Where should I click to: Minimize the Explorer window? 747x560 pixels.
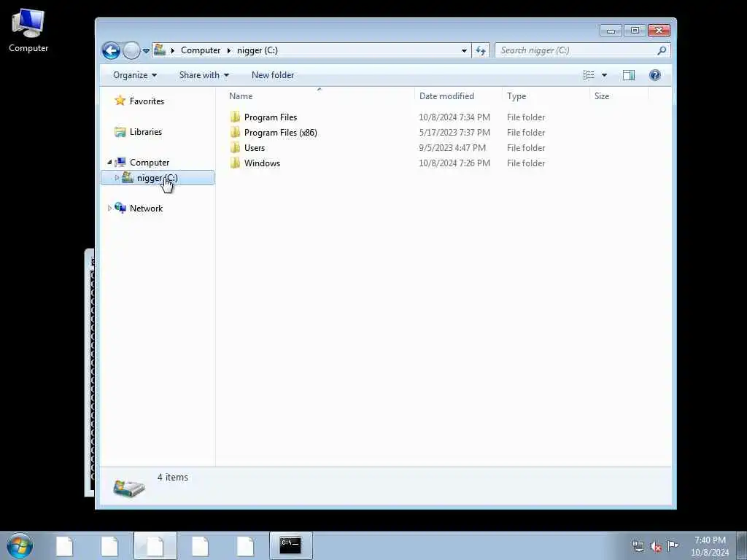[x=611, y=31]
